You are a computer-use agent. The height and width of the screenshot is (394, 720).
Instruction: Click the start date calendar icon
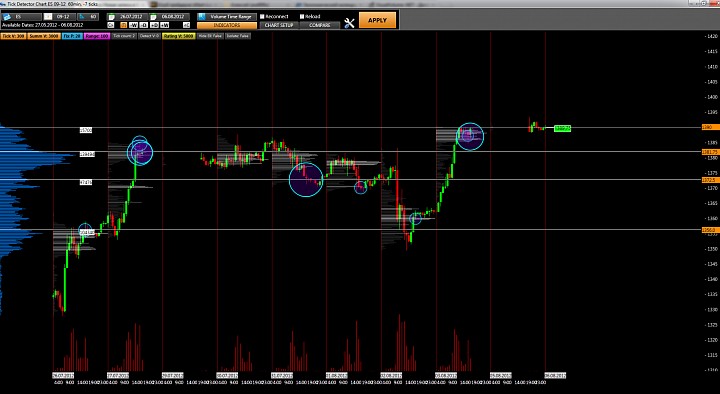point(112,17)
